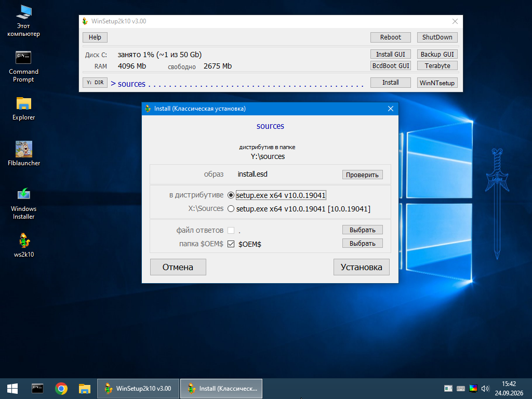Launch Flblauncher from the desktop
Screen dimensions: 532x399
pos(24,153)
